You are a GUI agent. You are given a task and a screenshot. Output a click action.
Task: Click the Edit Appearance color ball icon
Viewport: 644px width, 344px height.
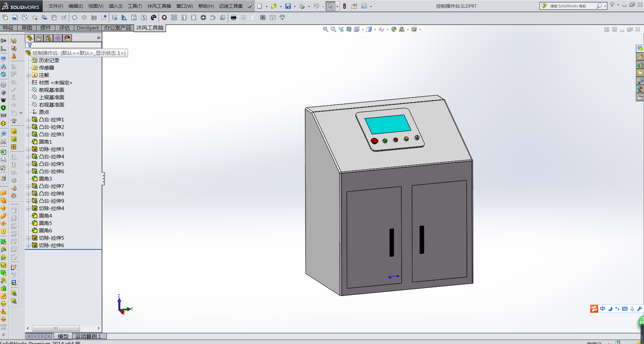(394, 30)
